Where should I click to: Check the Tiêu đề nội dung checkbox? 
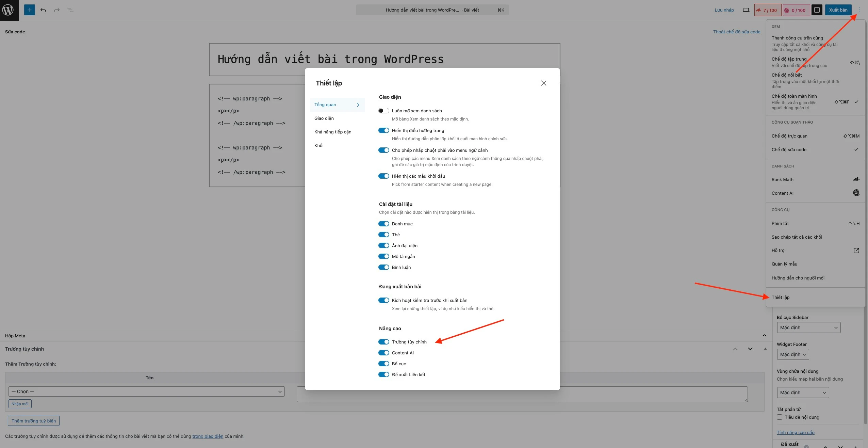click(780, 417)
